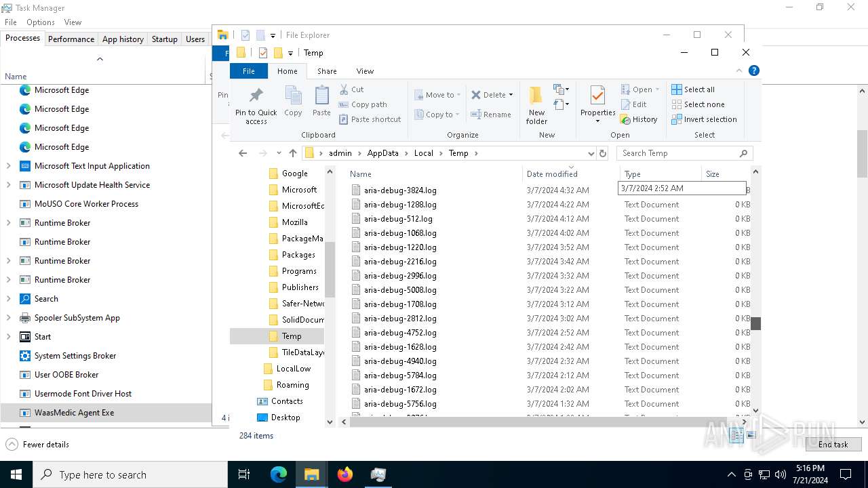Open Firefox from the taskbar
The height and width of the screenshot is (488, 868).
tap(345, 474)
